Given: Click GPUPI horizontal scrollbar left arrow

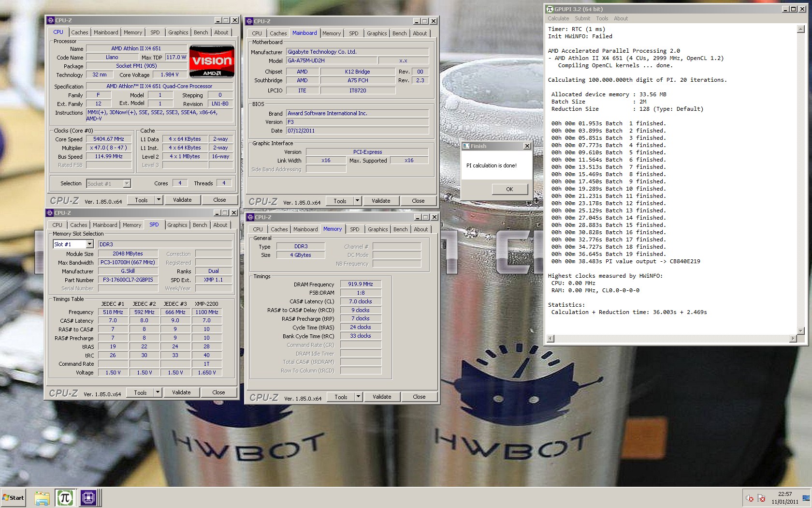Looking at the screenshot, I should (551, 339).
